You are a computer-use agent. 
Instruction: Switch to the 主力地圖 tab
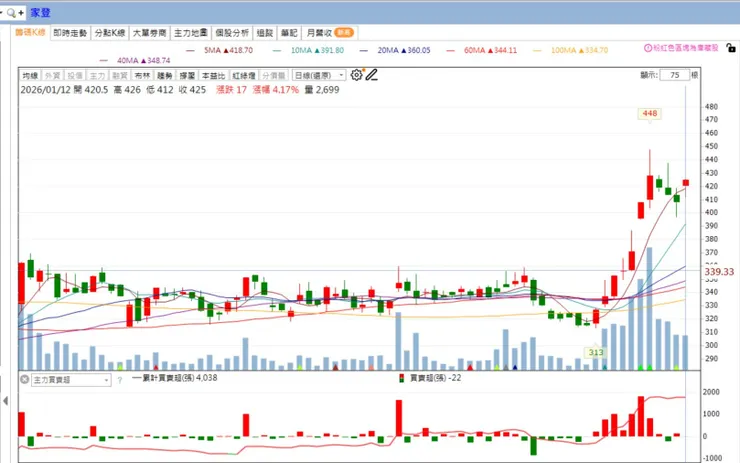coord(191,33)
